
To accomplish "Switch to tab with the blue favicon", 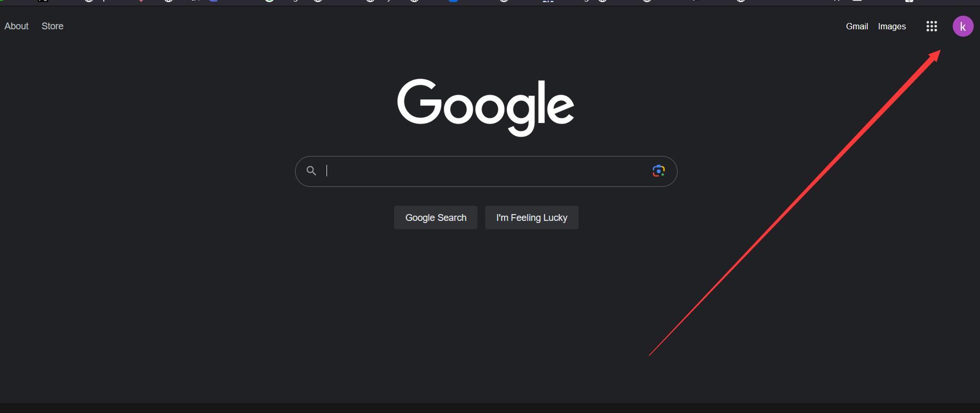I will 454,1.
